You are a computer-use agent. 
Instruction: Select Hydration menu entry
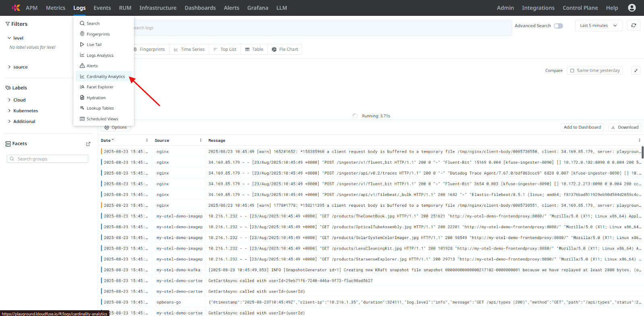pos(104,98)
